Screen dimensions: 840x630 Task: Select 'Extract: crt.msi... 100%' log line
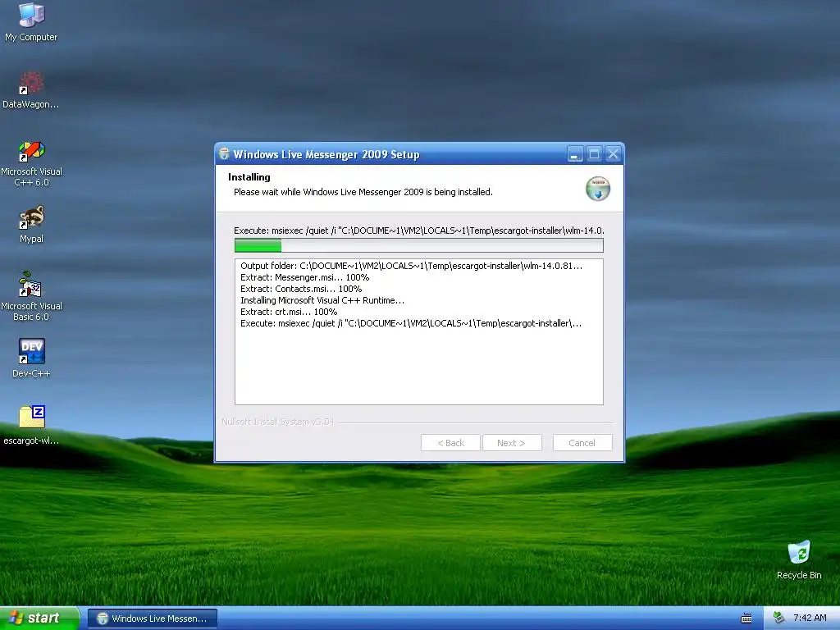pyautogui.click(x=288, y=312)
